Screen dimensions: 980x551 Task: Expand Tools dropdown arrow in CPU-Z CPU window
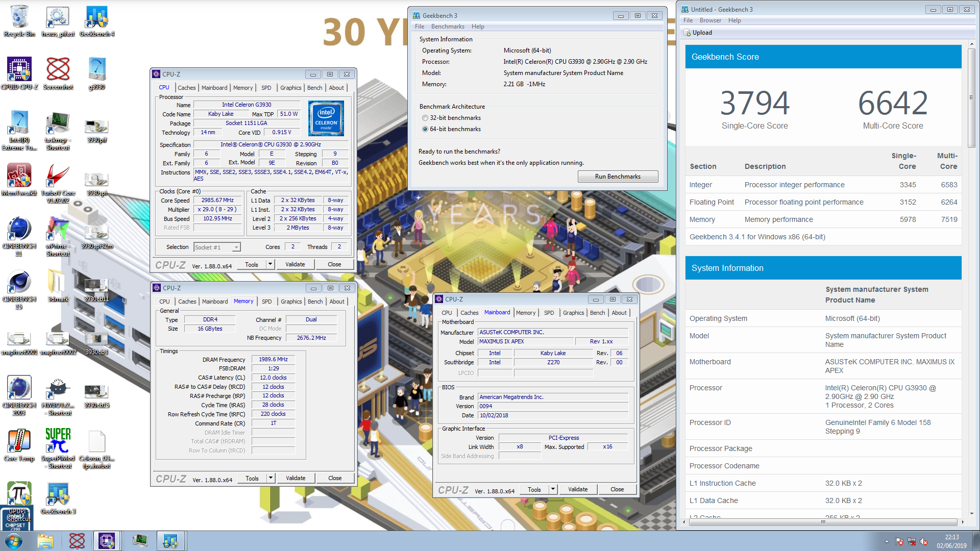(x=271, y=264)
